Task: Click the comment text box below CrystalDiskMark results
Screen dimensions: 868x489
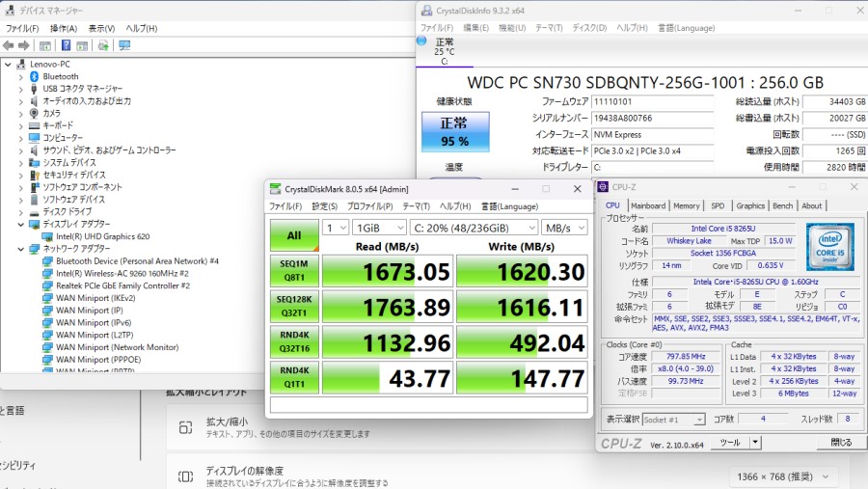Action: coord(429,405)
